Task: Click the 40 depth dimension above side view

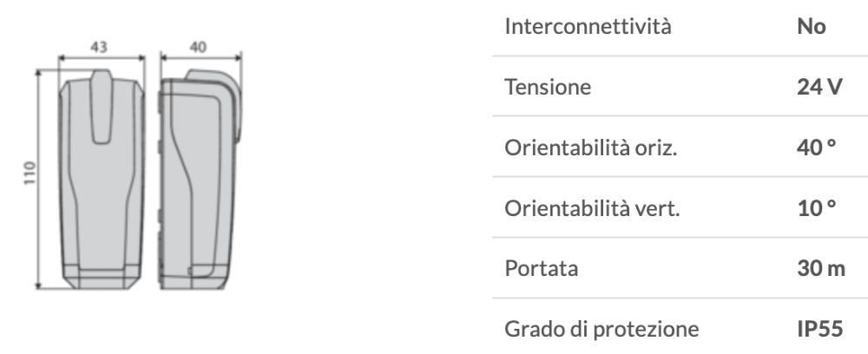Action: 200,49
